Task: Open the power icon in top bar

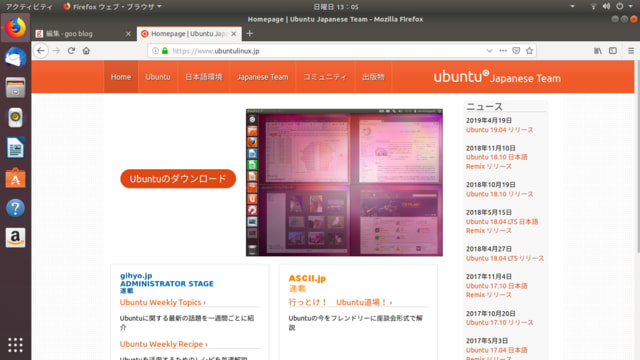Action: coord(620,6)
